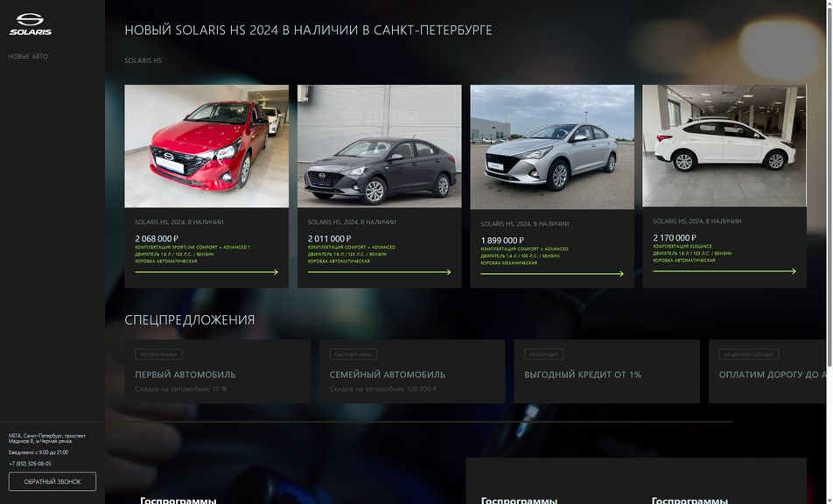The height and width of the screenshot is (504, 833).
Task: Click green arrow under 2 170 000 ₽ car
Action: (724, 271)
